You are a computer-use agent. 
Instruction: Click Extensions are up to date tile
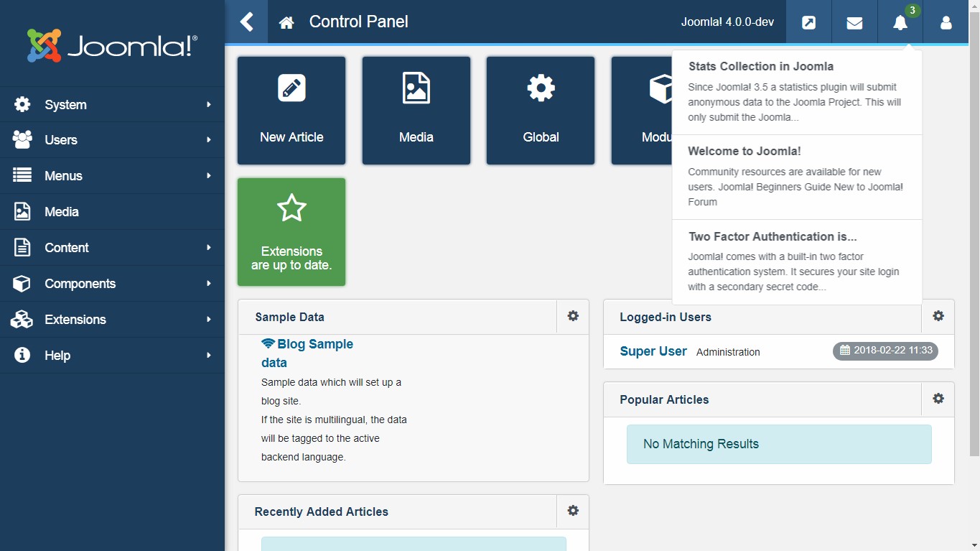pos(291,232)
